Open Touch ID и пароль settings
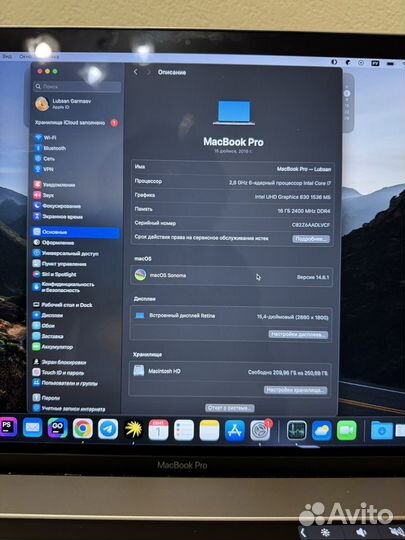405x540 pixels. [x=58, y=372]
